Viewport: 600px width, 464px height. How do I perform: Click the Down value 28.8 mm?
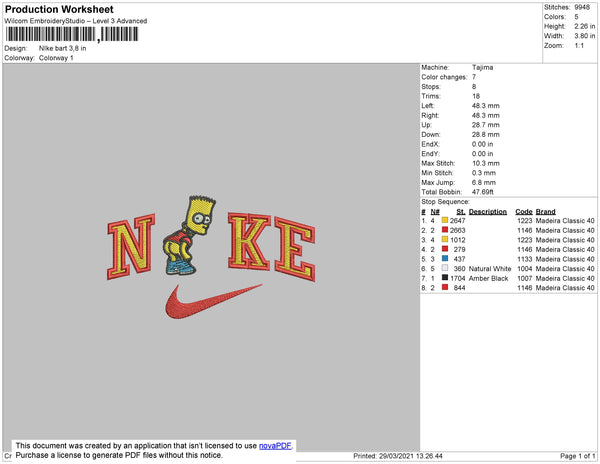[x=486, y=135]
